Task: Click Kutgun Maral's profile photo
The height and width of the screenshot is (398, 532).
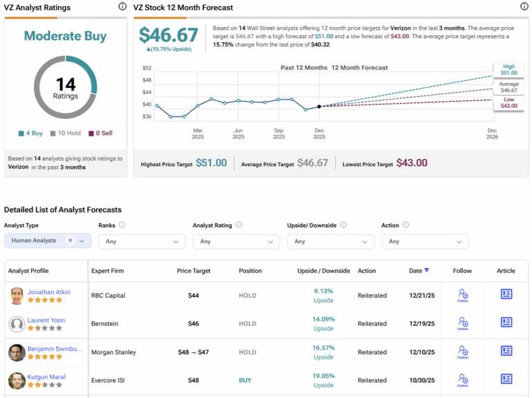Action: [x=17, y=381]
